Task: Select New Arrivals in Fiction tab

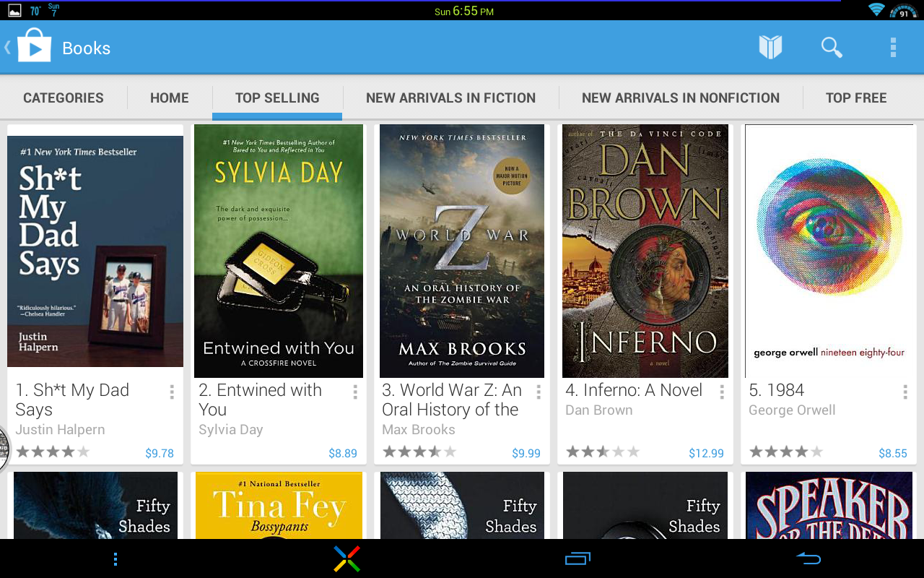Action: point(450,98)
